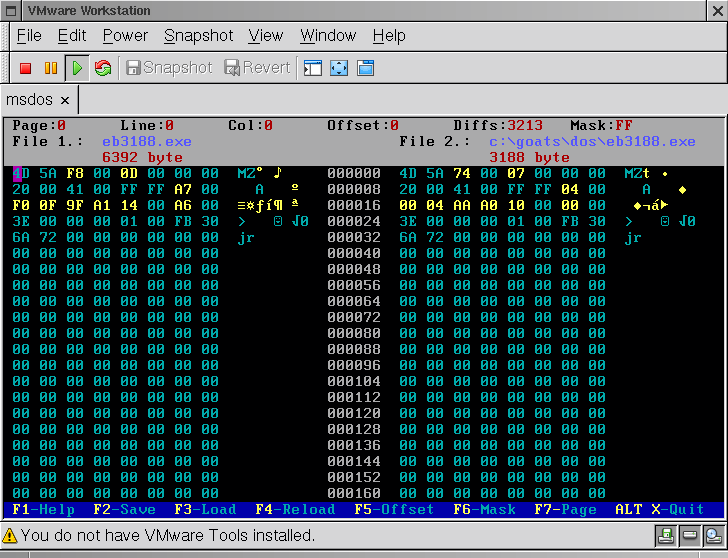This screenshot has height=558, width=728.
Task: Click the show/hide sidebar window icon
Action: point(313,68)
